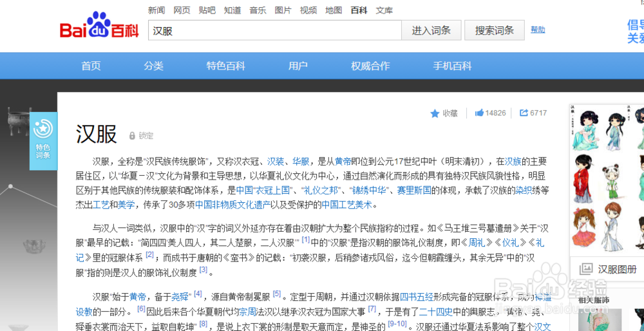644x331 pixels.
Task: Open the 帮助 help link
Action: [538, 30]
